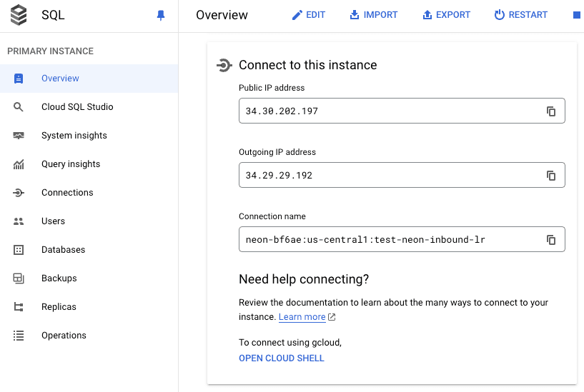This screenshot has width=584, height=392.
Task: Unpin the SQL product pin icon
Action: click(x=161, y=15)
